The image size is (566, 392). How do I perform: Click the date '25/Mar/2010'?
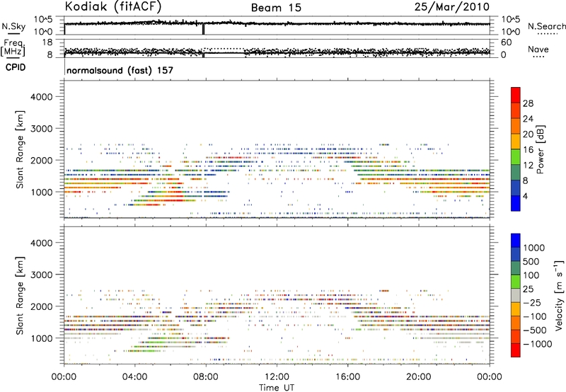(452, 7)
